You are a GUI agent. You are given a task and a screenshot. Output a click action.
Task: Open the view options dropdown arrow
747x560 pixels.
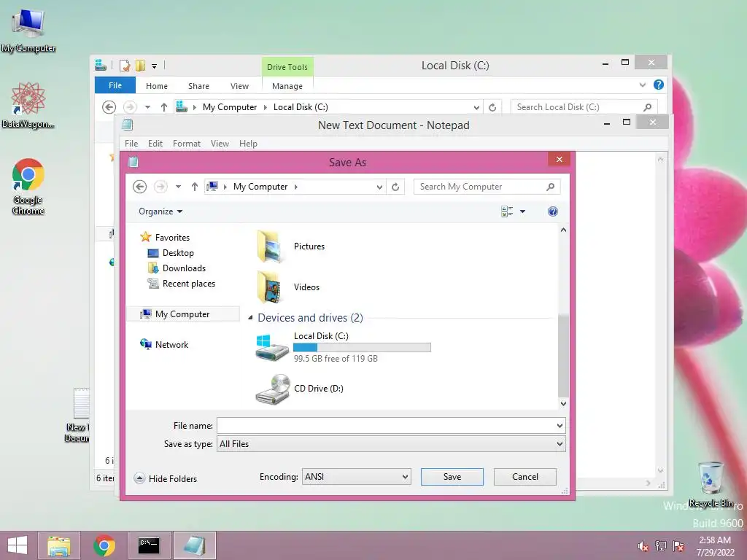click(x=522, y=211)
